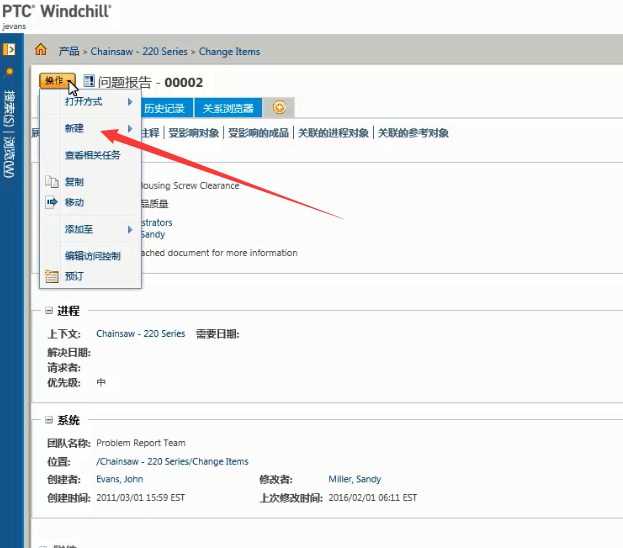Jump to 受影响的成品 section link
623x548 pixels.
coord(258,133)
